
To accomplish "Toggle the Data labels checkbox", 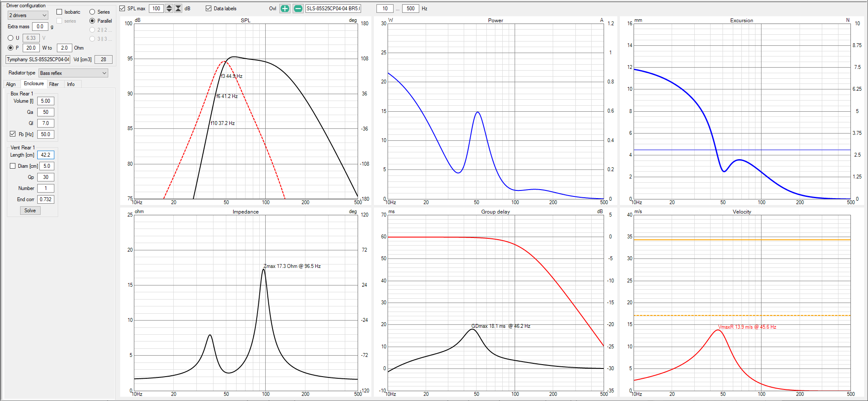I will click(209, 9).
